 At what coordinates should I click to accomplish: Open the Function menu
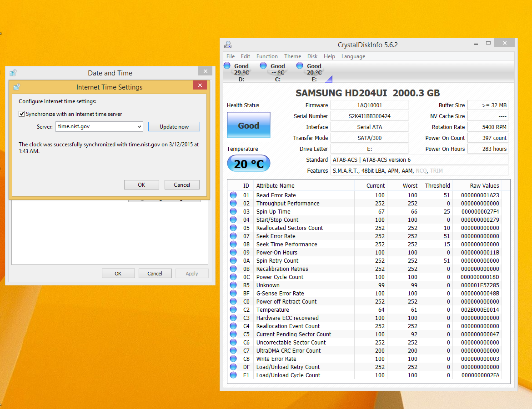click(267, 56)
